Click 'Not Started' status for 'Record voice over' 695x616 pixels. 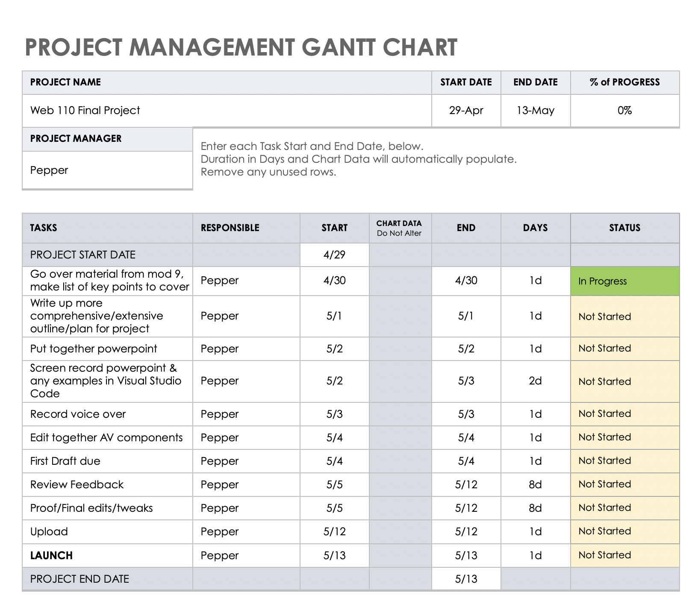625,414
